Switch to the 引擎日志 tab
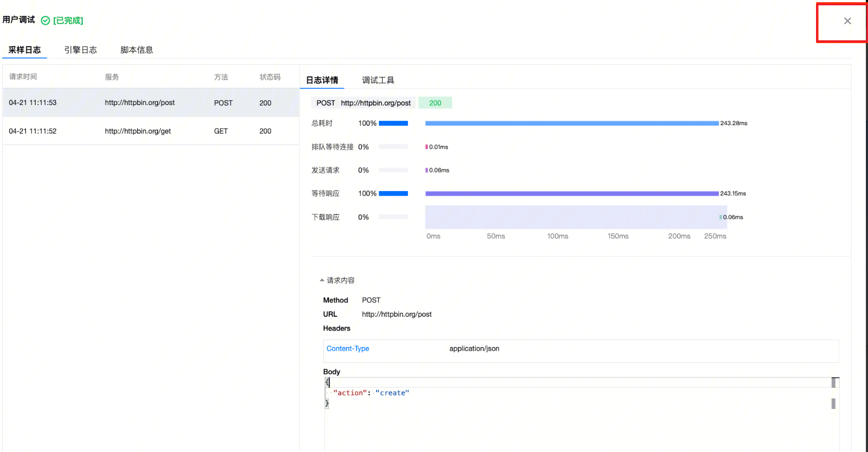 (81, 50)
